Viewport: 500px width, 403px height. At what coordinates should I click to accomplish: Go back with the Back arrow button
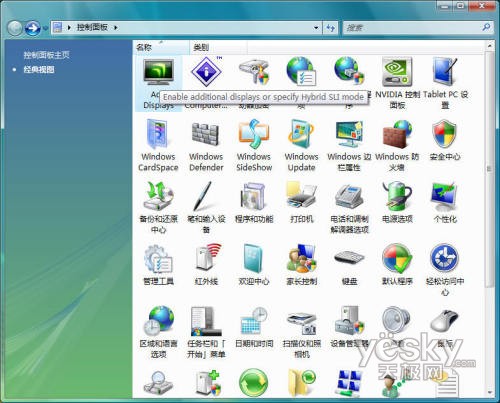click(15, 28)
